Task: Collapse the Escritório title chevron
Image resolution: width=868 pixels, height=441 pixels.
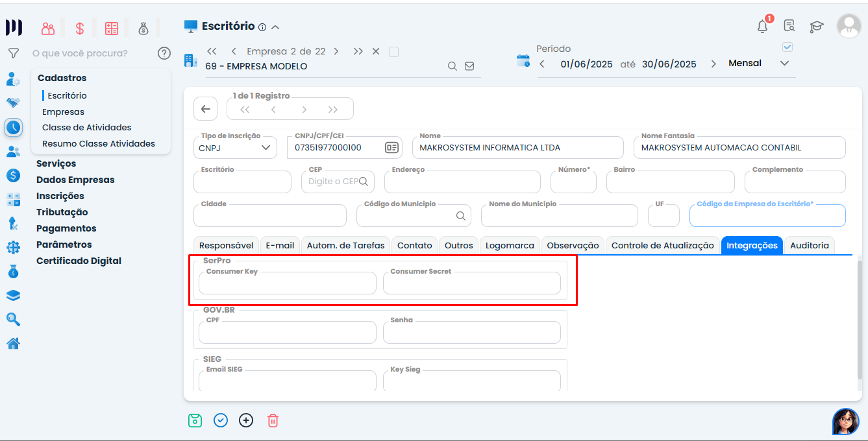Action: (x=275, y=27)
